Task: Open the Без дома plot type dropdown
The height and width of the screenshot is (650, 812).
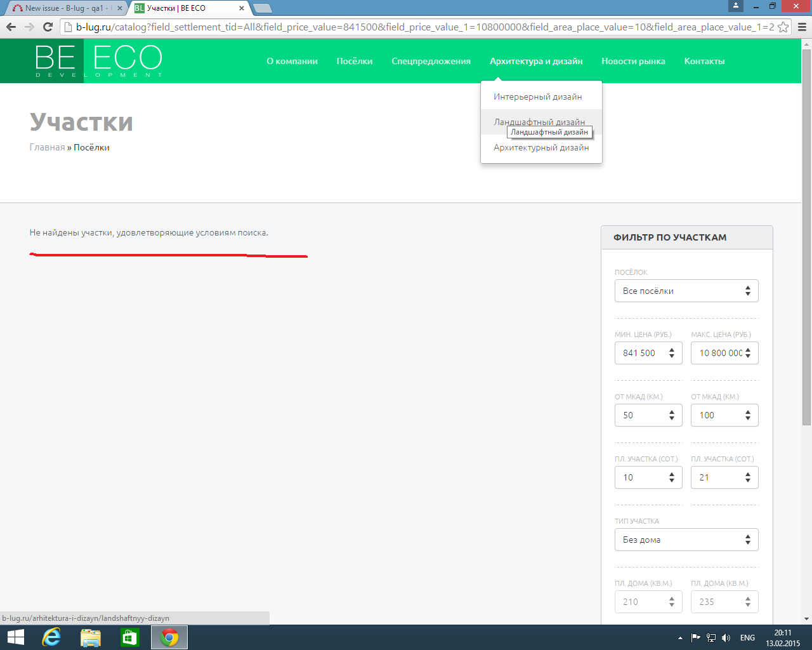Action: tap(686, 540)
